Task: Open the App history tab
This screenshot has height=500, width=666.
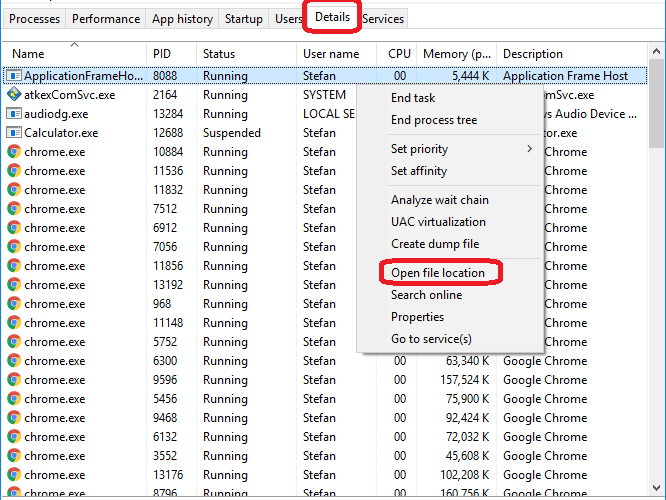Action: tap(182, 19)
